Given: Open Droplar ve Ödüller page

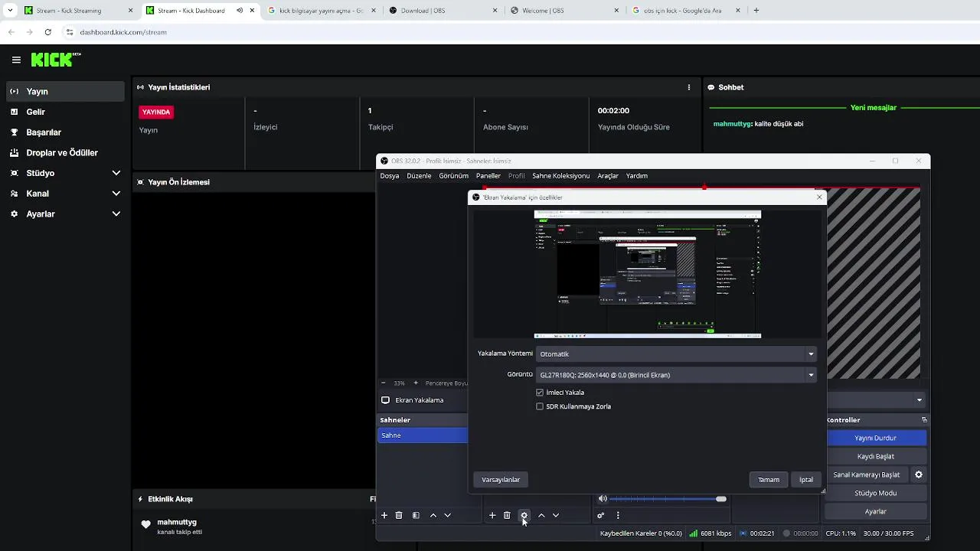Looking at the screenshot, I should (x=65, y=152).
